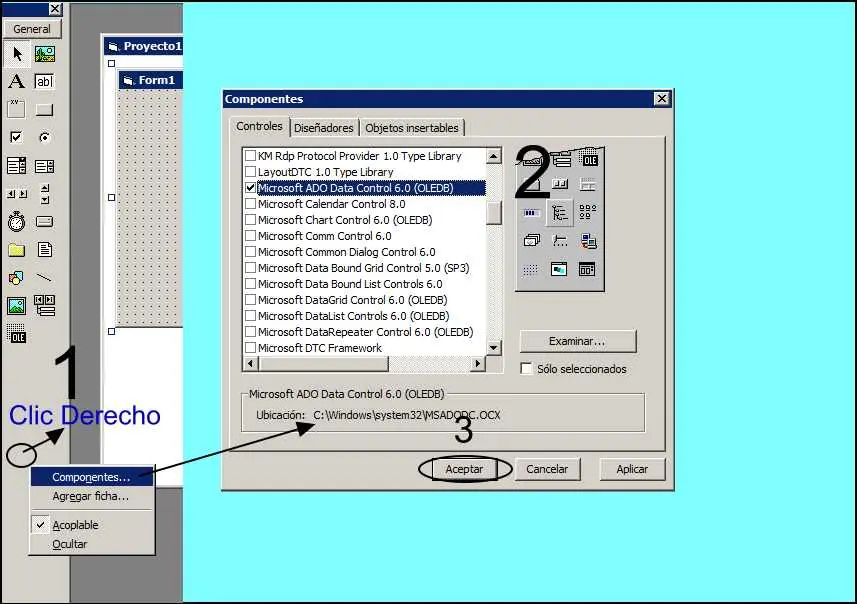
Task: Select the PictureBox control in the toolbox
Action: (x=44, y=54)
